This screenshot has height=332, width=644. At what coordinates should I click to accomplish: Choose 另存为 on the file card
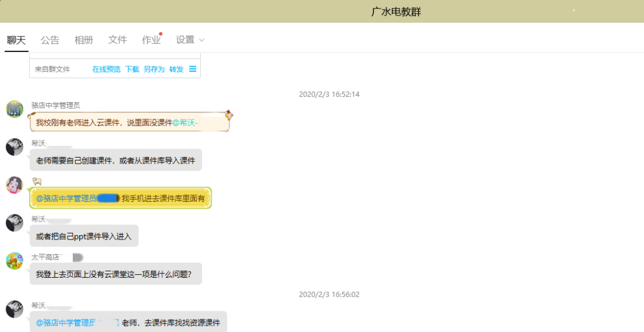click(154, 69)
